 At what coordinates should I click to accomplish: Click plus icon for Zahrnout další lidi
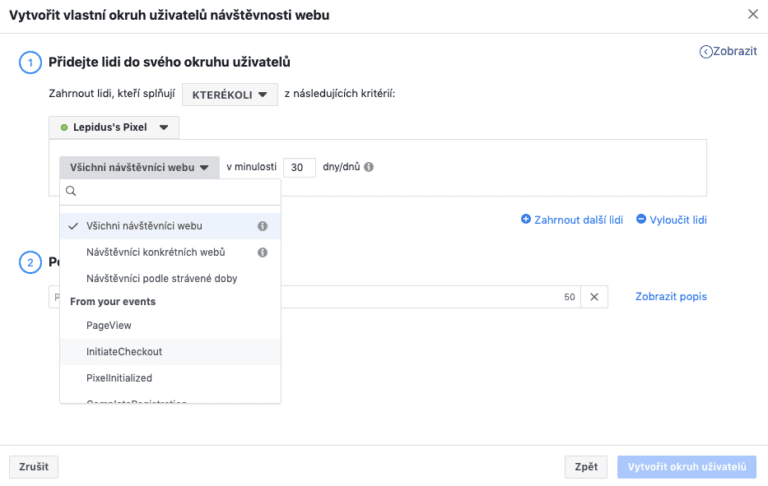click(526, 219)
